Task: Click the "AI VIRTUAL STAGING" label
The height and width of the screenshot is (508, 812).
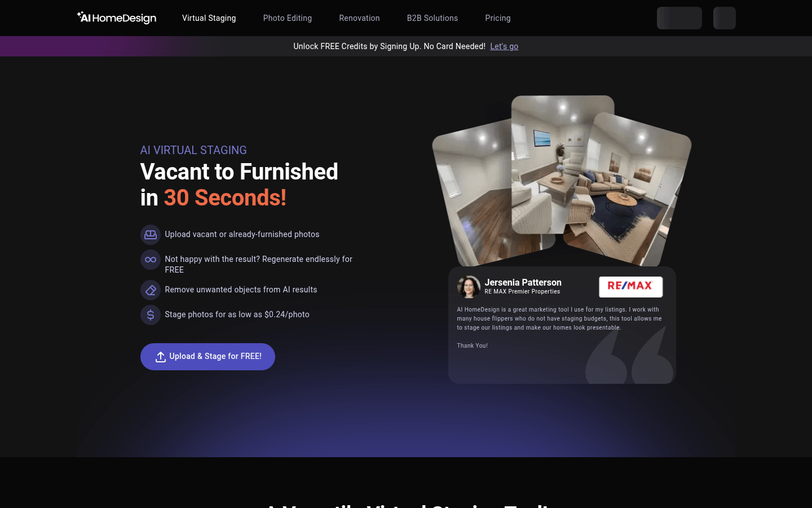Action: (193, 150)
